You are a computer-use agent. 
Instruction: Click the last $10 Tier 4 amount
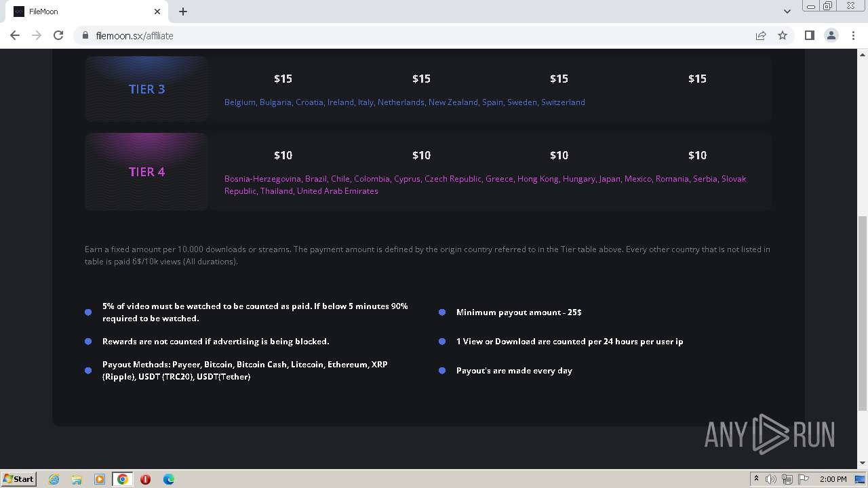click(x=697, y=155)
